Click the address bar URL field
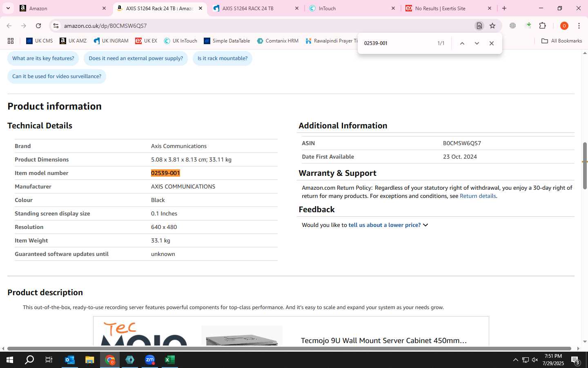This screenshot has height=368, width=588. (x=265, y=26)
